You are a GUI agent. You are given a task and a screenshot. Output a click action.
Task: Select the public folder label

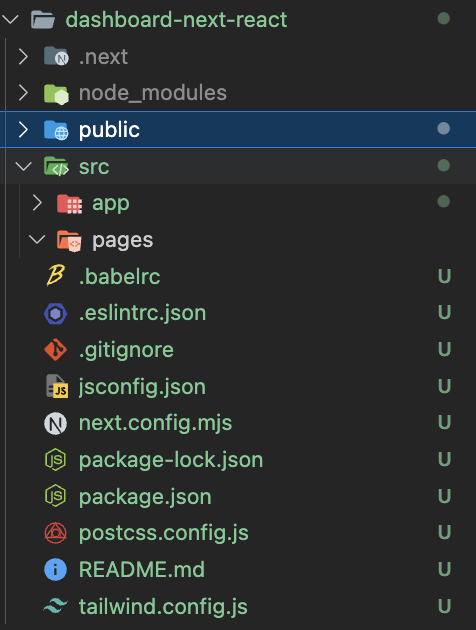pyautogui.click(x=109, y=130)
